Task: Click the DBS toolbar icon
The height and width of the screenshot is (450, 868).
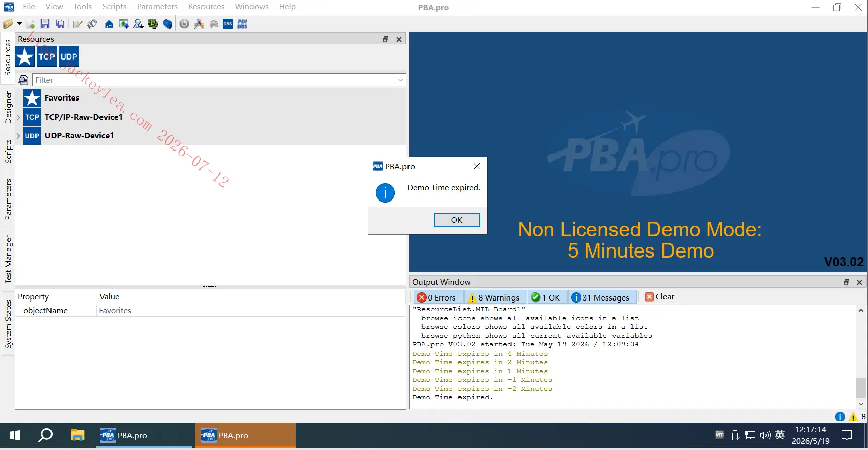Action: pyautogui.click(x=228, y=24)
